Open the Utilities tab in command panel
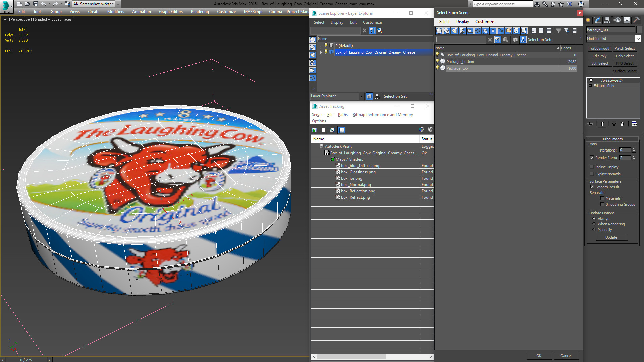The width and height of the screenshot is (644, 362). click(x=636, y=20)
